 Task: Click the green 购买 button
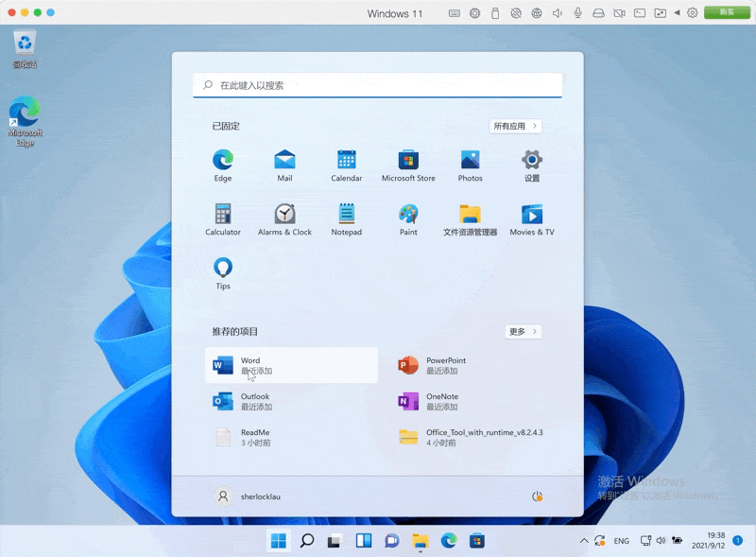(x=727, y=12)
